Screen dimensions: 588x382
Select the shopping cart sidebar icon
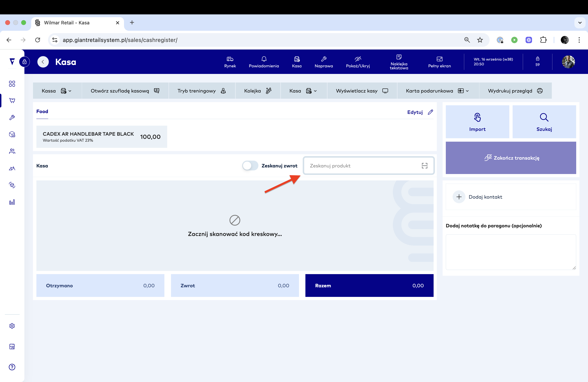12,100
